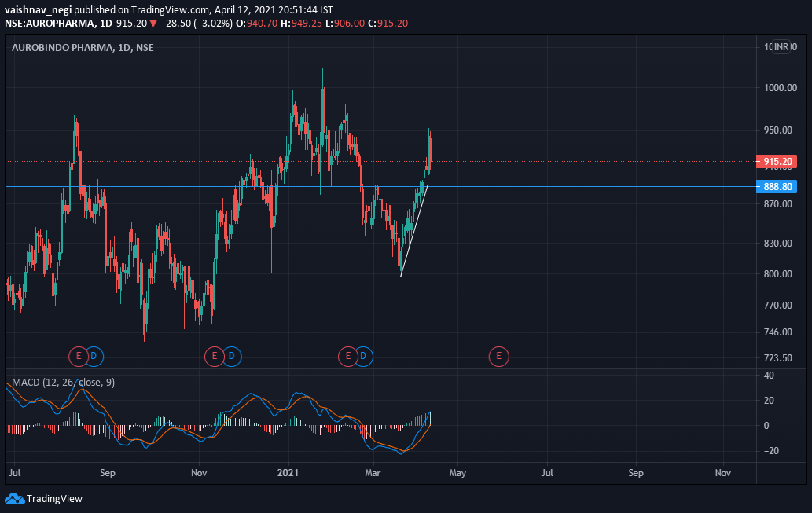Click the blue 888.80 horizontal line price label
The width and height of the screenshot is (812, 513).
pos(777,187)
